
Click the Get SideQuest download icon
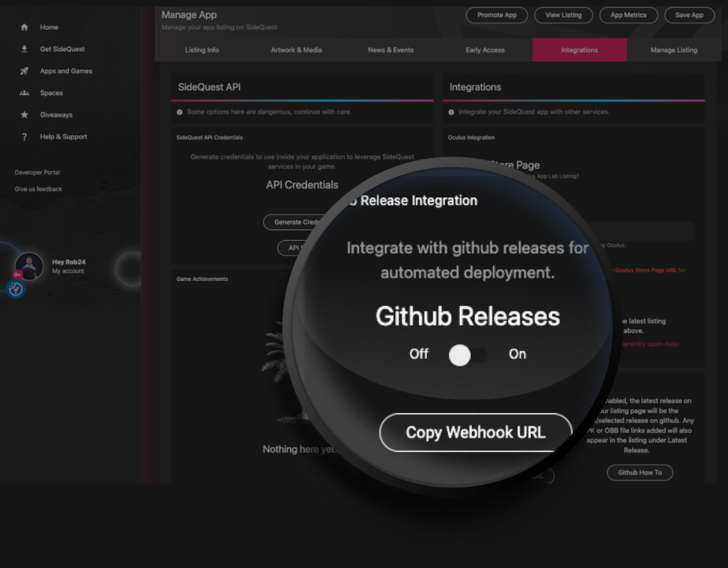coord(24,49)
